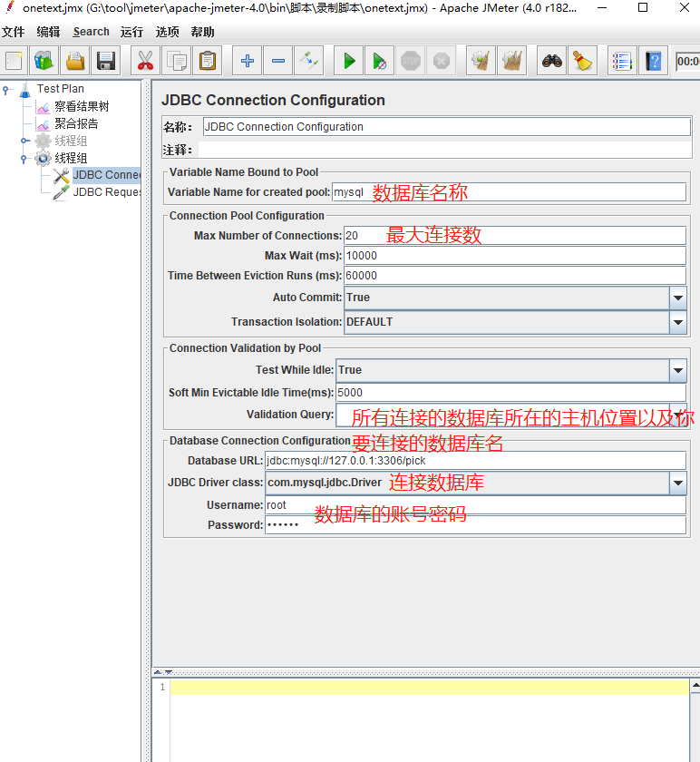Image resolution: width=700 pixels, height=762 pixels.
Task: Select Test Plan in the tree
Action: pos(60,89)
